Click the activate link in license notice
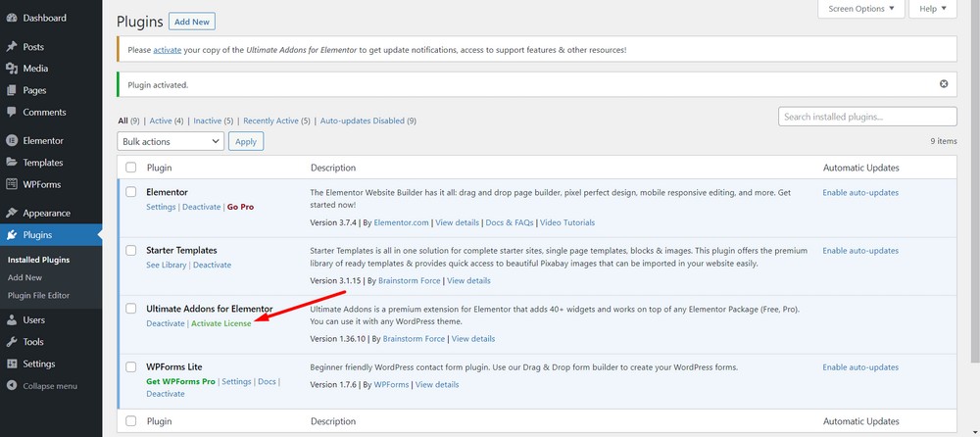980x437 pixels. (x=168, y=49)
